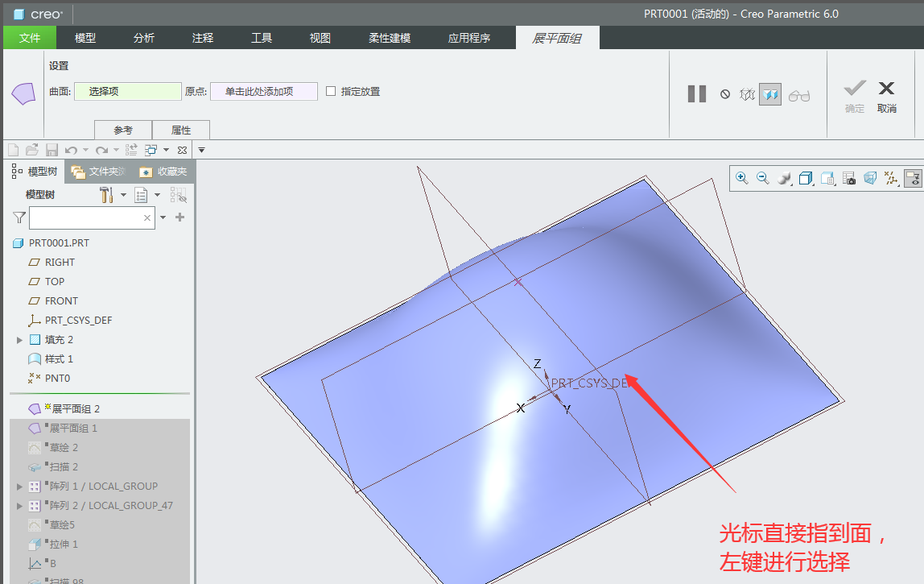This screenshot has width=924, height=584.
Task: Cancel the feature with 取消
Action: click(886, 96)
